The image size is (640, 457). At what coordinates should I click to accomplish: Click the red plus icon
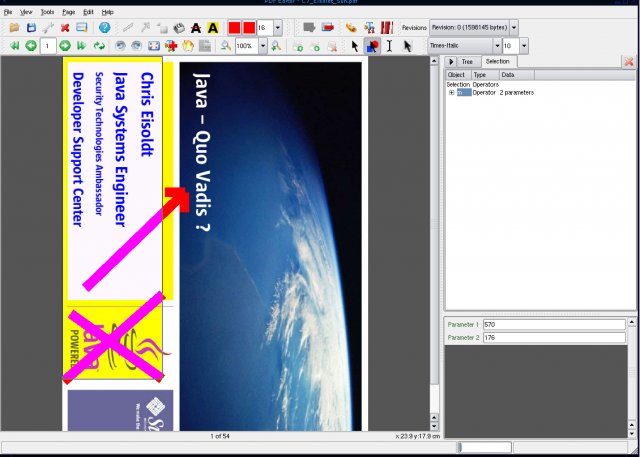(x=171, y=46)
